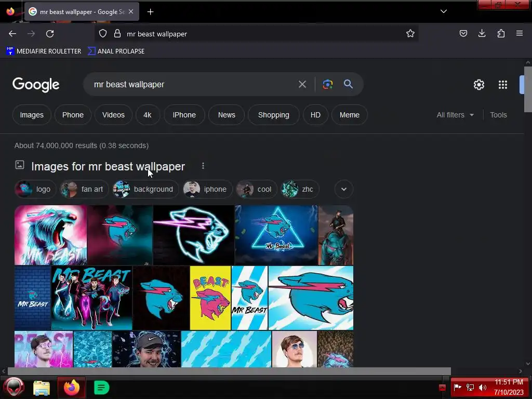Open the MEDIAFIRE ROULETTER bookmark

click(44, 51)
